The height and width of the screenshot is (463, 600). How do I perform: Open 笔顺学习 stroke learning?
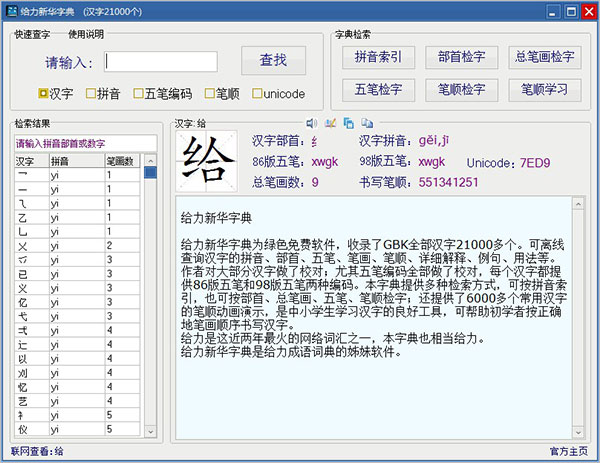pyautogui.click(x=545, y=90)
